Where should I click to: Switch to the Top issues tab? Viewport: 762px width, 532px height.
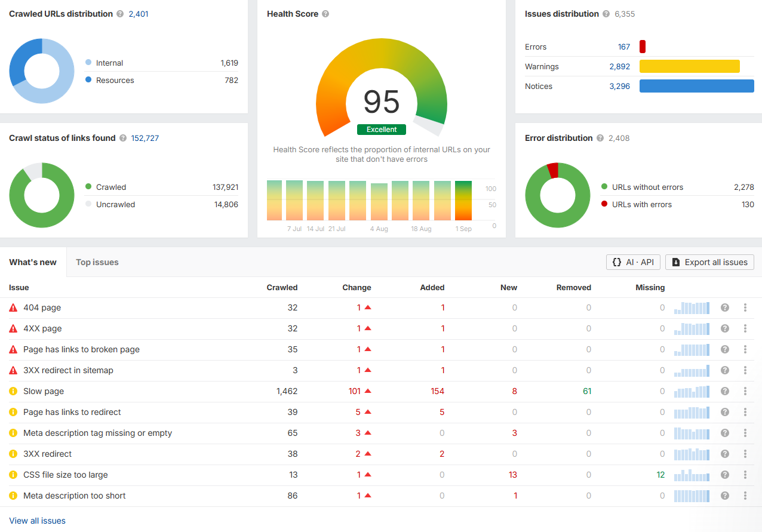pyautogui.click(x=97, y=262)
